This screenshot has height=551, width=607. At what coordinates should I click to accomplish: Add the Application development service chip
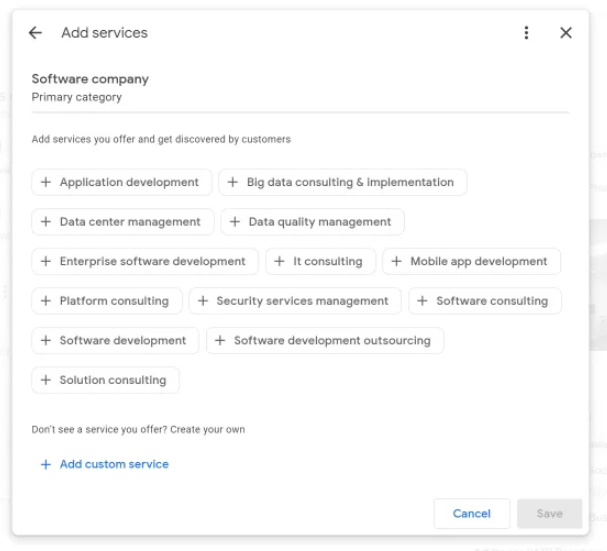pyautogui.click(x=121, y=182)
